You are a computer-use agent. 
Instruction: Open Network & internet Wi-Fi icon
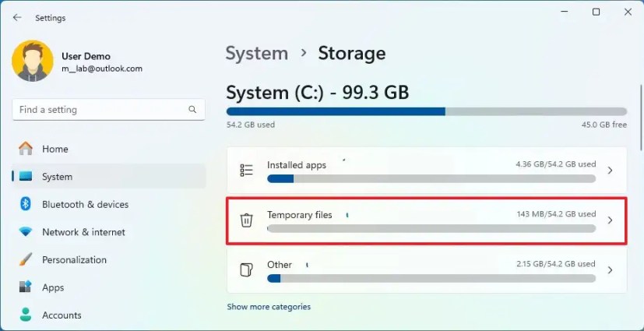pos(26,232)
